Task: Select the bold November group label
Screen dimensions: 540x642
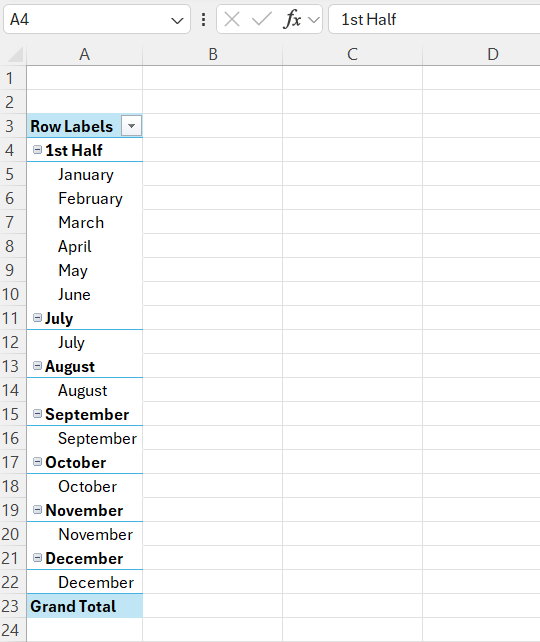Action: pos(84,511)
